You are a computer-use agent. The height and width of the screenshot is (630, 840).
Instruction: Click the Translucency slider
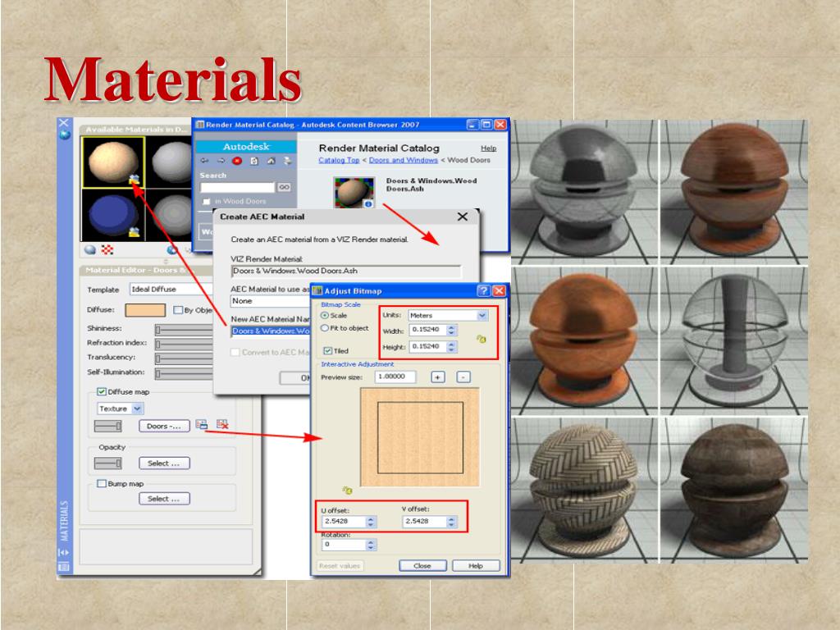tap(185, 358)
